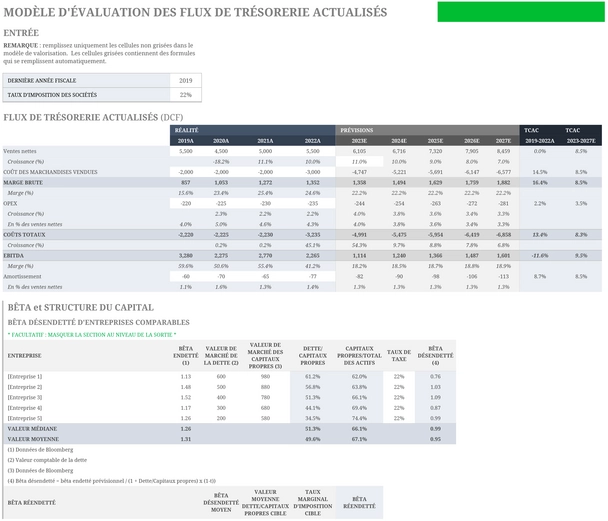608x521 pixels.
Task: Click the VALEUR MÉDIANE row label
Action: (x=32, y=429)
